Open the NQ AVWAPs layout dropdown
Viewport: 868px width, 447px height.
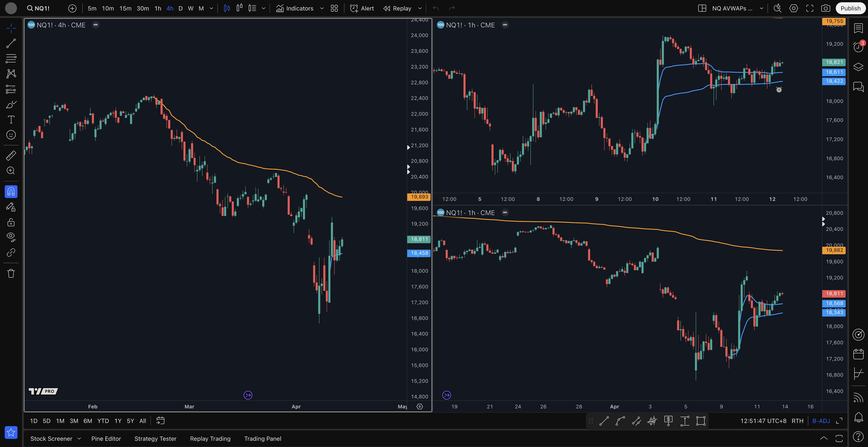(761, 8)
